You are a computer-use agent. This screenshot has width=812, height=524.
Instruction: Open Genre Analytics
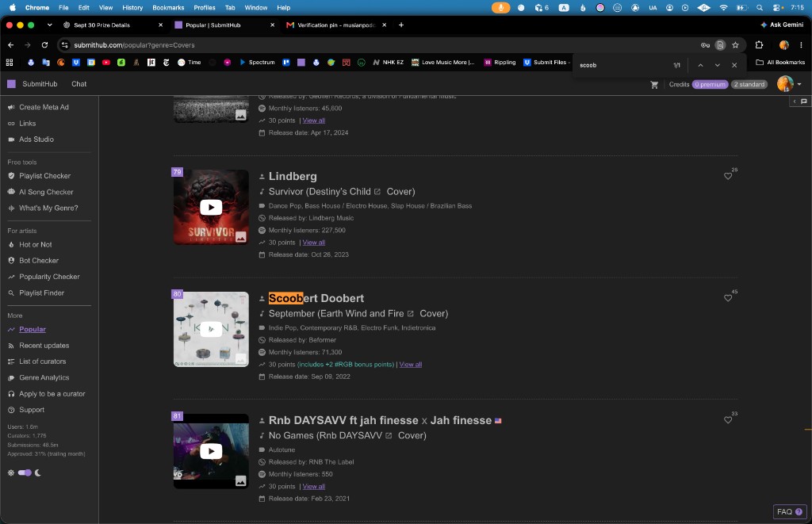tap(44, 377)
